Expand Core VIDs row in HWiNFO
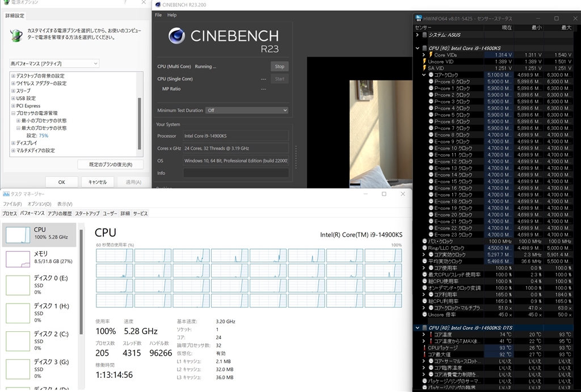The image size is (581, 392). coord(424,55)
